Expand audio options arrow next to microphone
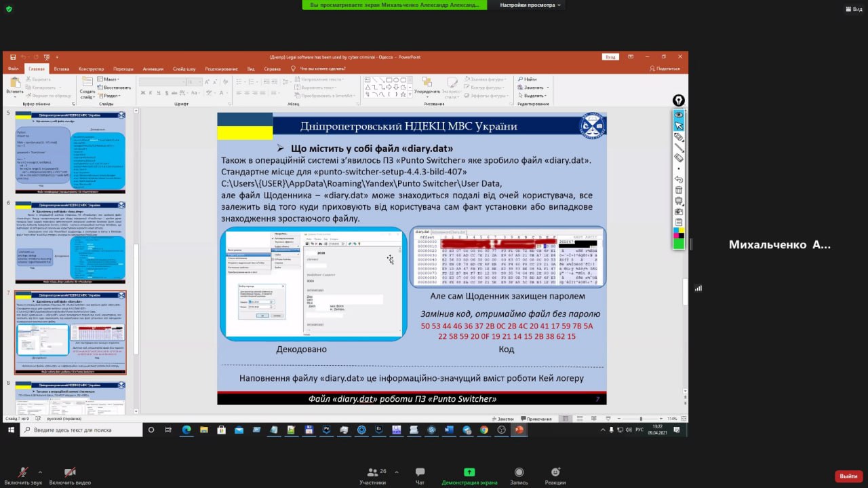 pos(40,472)
